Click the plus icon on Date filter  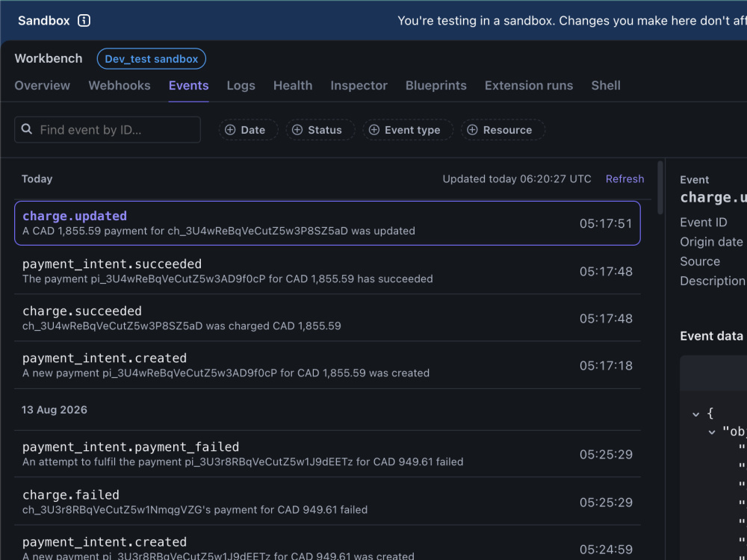click(230, 130)
